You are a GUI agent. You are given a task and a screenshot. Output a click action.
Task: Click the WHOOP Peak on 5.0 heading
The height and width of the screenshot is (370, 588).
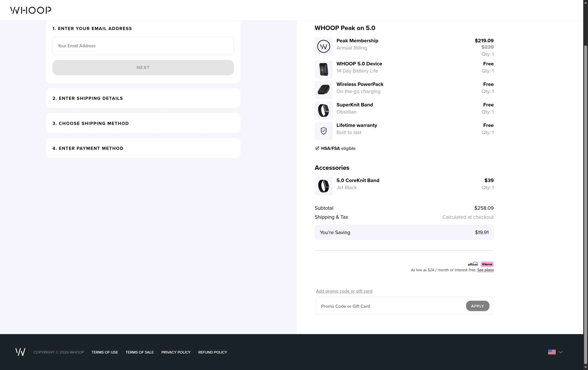click(x=345, y=28)
